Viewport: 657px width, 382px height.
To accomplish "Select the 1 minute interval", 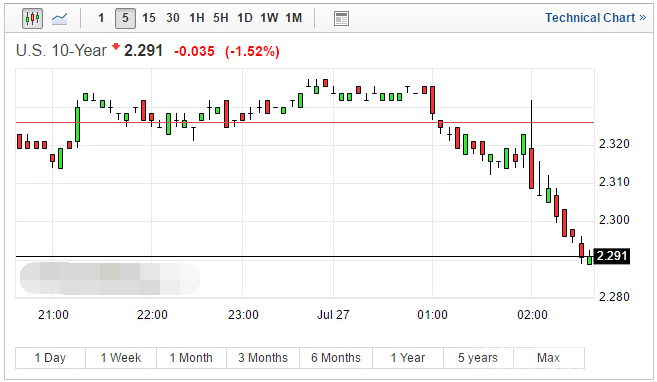I will (x=101, y=18).
